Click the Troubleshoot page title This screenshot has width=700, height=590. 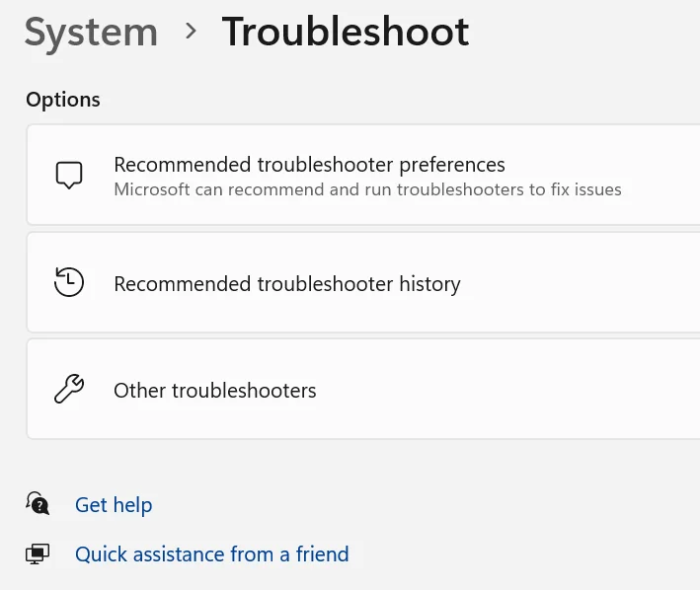345,33
